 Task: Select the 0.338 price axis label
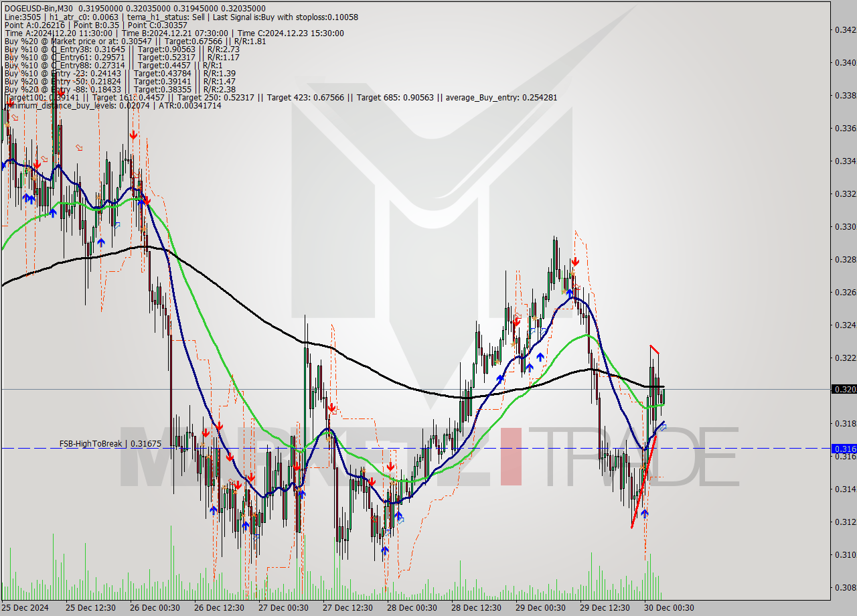845,95
